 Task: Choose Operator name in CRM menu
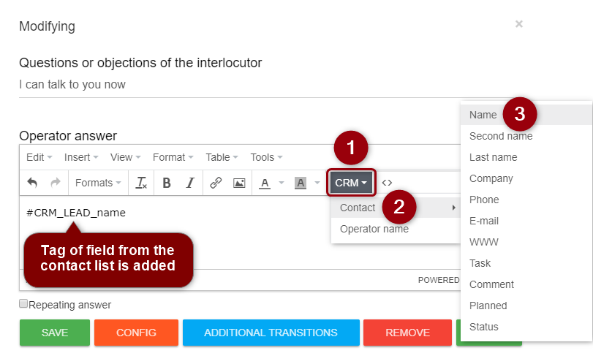(374, 229)
